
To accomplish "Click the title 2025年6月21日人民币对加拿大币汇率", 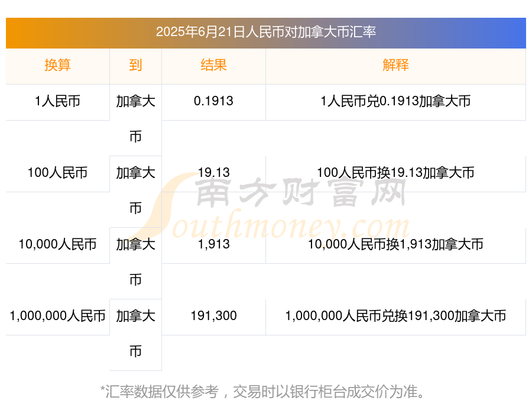I will click(x=266, y=32).
